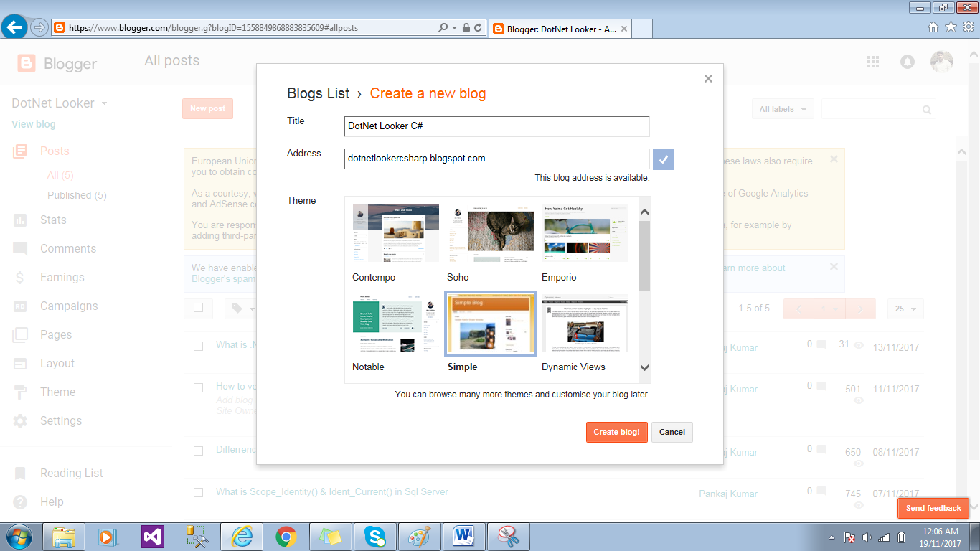Choose the Emporio theme thumbnail
This screenshot has height=551, width=980.
click(585, 233)
